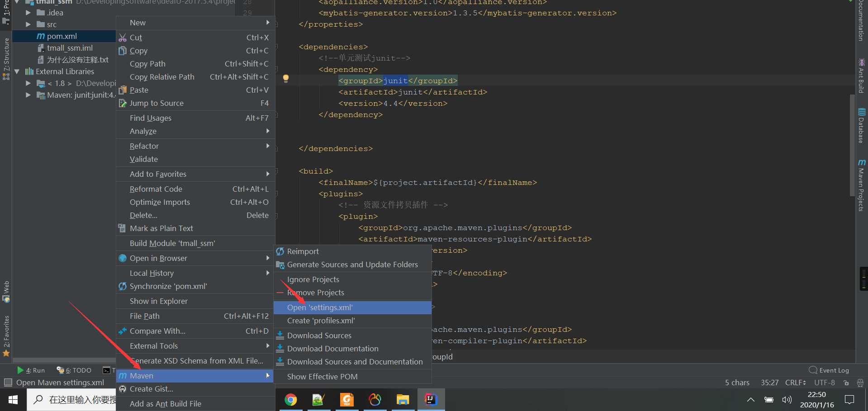
Task: Click the volume speaker tray icon
Action: coord(787,400)
